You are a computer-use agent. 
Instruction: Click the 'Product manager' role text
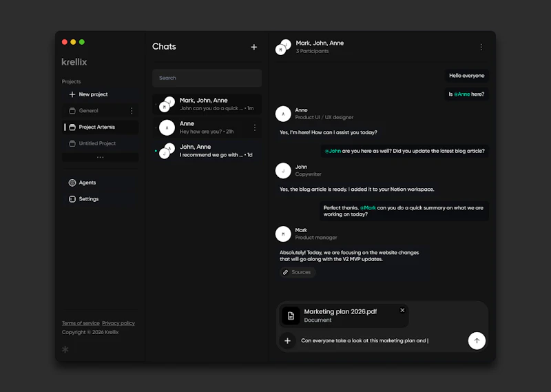point(316,238)
